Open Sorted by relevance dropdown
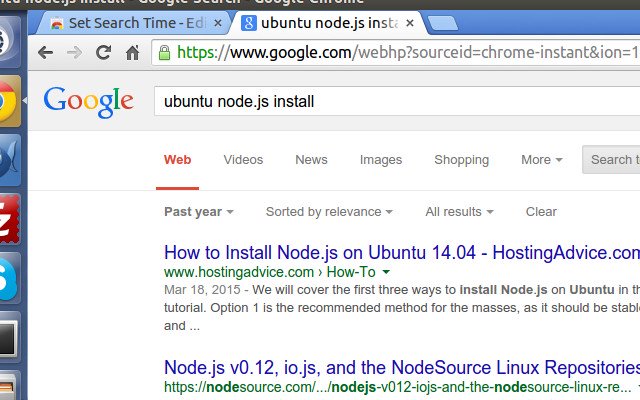640x400 pixels. pyautogui.click(x=329, y=212)
